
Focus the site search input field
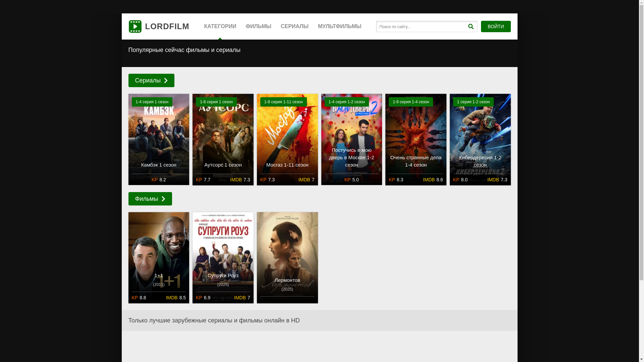(421, 26)
